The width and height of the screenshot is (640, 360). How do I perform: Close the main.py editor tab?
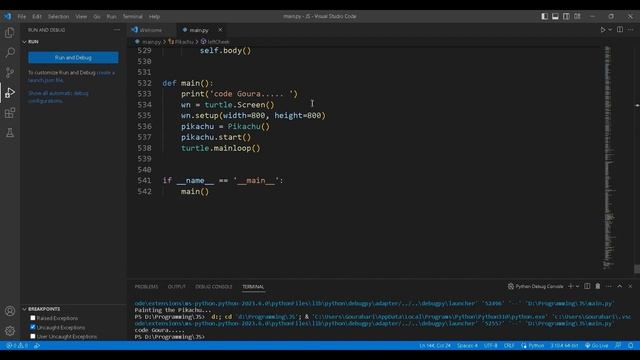click(220, 30)
